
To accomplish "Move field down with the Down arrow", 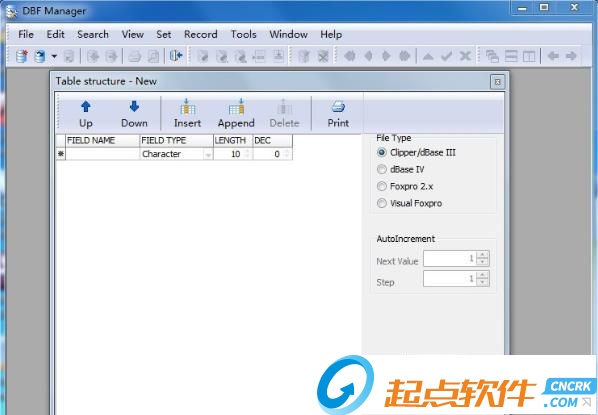I will [134, 114].
